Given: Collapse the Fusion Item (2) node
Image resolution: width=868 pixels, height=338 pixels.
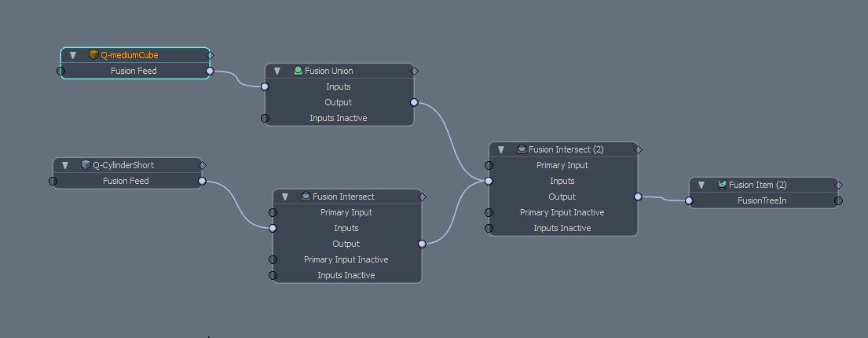Looking at the screenshot, I should 701,185.
